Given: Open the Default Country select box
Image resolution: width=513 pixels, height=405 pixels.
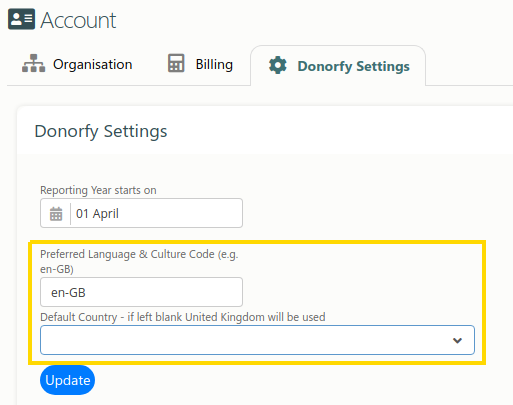Looking at the screenshot, I should coord(257,340).
